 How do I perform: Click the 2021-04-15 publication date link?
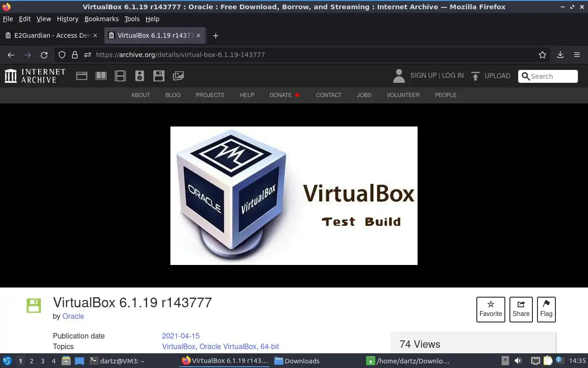[181, 336]
